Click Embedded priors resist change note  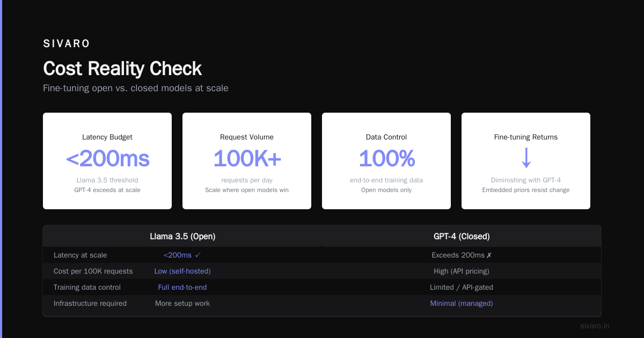526,190
